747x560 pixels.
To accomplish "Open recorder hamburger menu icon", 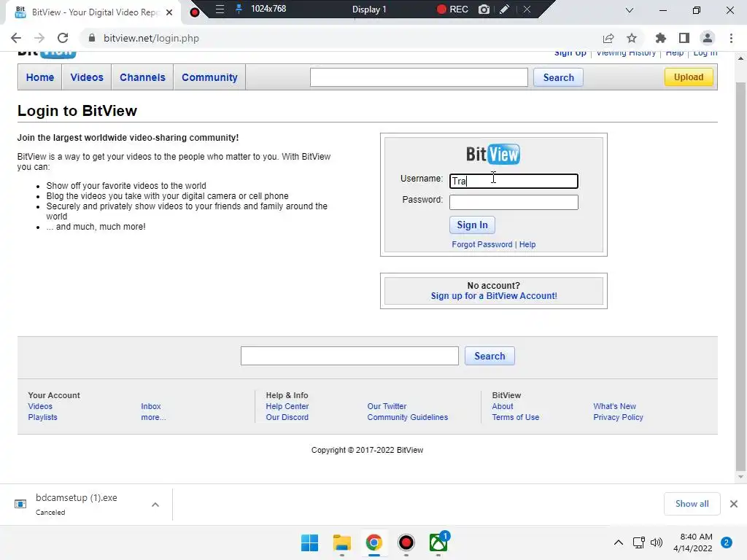I will point(220,9).
